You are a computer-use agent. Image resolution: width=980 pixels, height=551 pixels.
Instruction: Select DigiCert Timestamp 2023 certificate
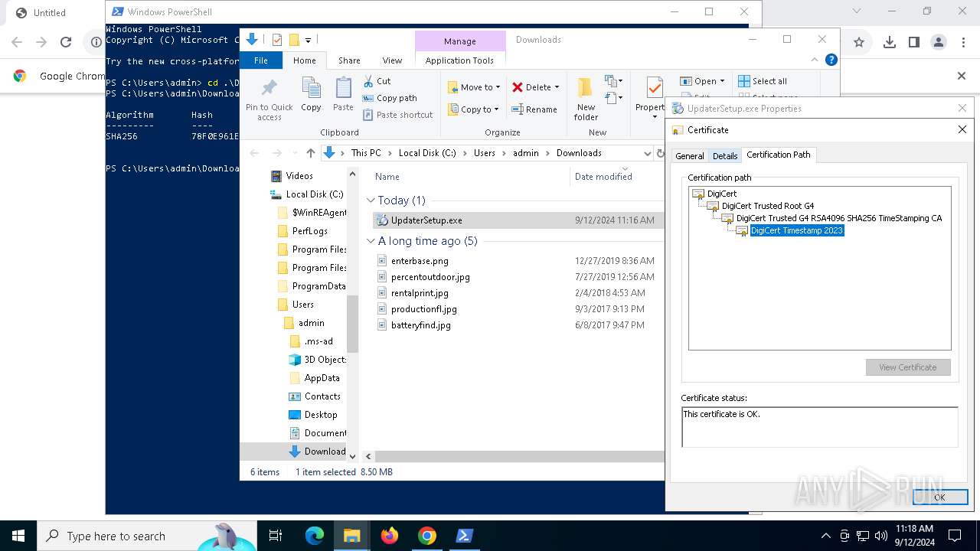(x=797, y=230)
